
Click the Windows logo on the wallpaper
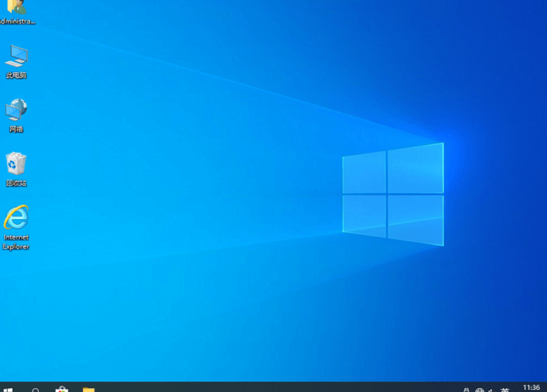coord(392,194)
